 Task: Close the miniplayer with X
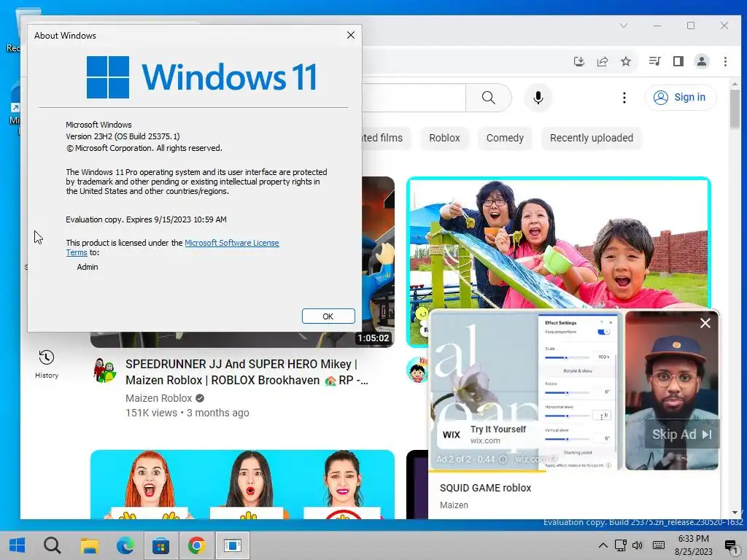[x=705, y=323]
